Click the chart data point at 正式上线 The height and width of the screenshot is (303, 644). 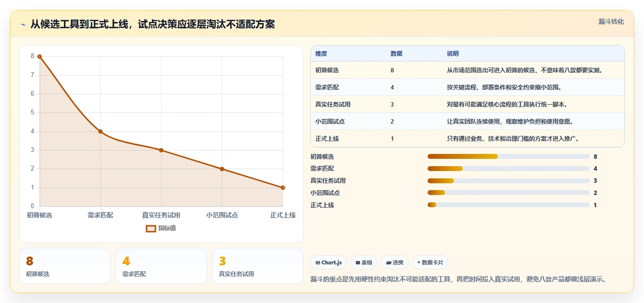[x=283, y=188]
